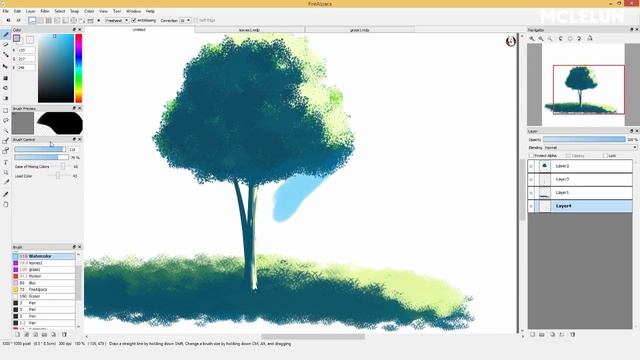Select the Eraser tool in left toolbar
Image resolution: width=640 pixels, height=360 pixels.
6,44
